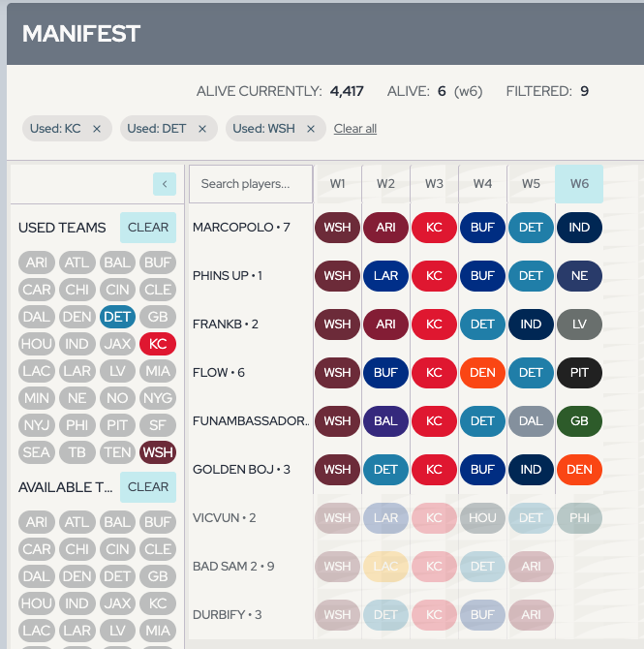Toggle GB in Used Teams
Image resolution: width=644 pixels, height=649 pixels.
158,317
